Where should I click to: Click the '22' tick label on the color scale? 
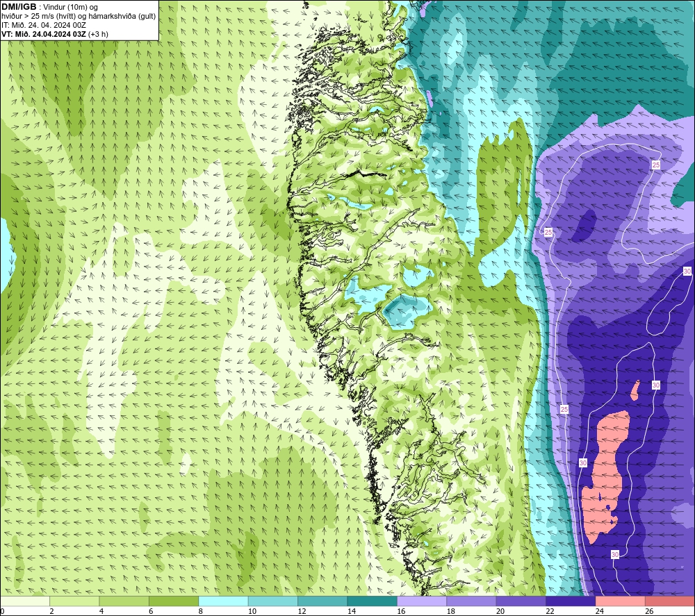[550, 611]
